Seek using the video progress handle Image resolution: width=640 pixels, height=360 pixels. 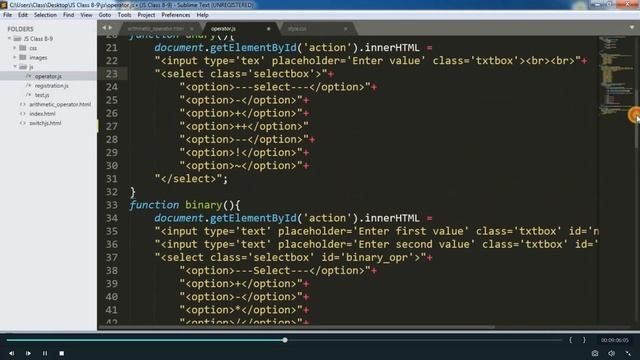pos(285,340)
